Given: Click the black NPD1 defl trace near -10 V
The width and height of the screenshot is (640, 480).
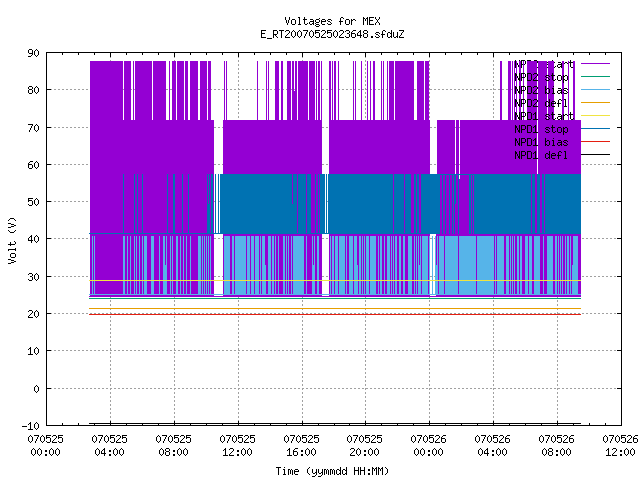Looking at the screenshot, I should [x=335, y=424].
